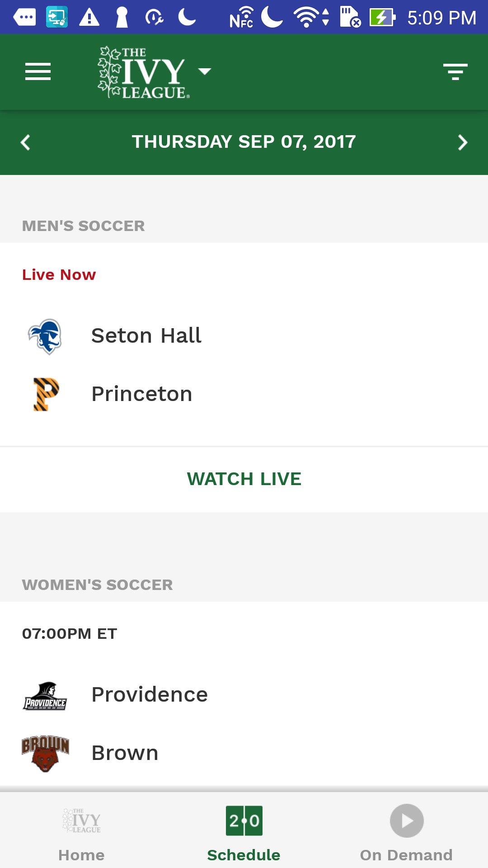Tap the Thursday Sep 07, 2017 date header
This screenshot has height=868, width=488.
244,142
